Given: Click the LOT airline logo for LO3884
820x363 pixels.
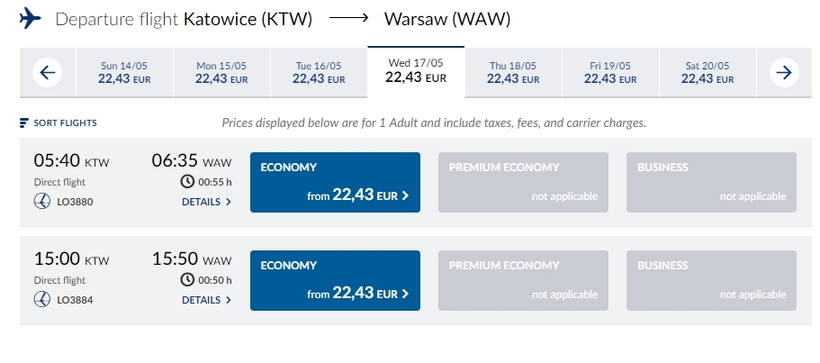Looking at the screenshot, I should [x=42, y=299].
